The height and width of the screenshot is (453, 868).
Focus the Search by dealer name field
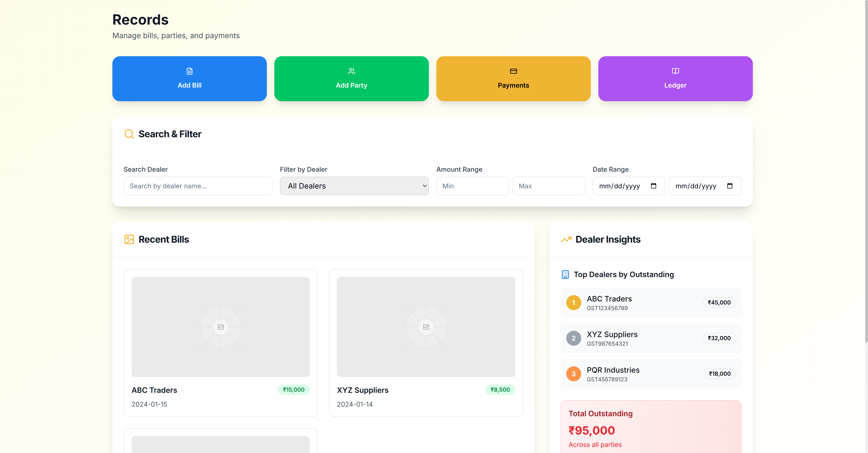(198, 186)
